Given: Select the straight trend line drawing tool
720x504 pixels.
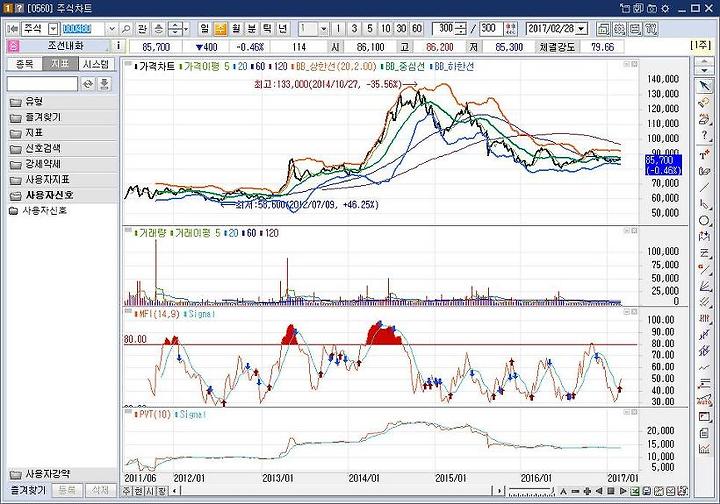Looking at the screenshot, I should click(x=704, y=187).
